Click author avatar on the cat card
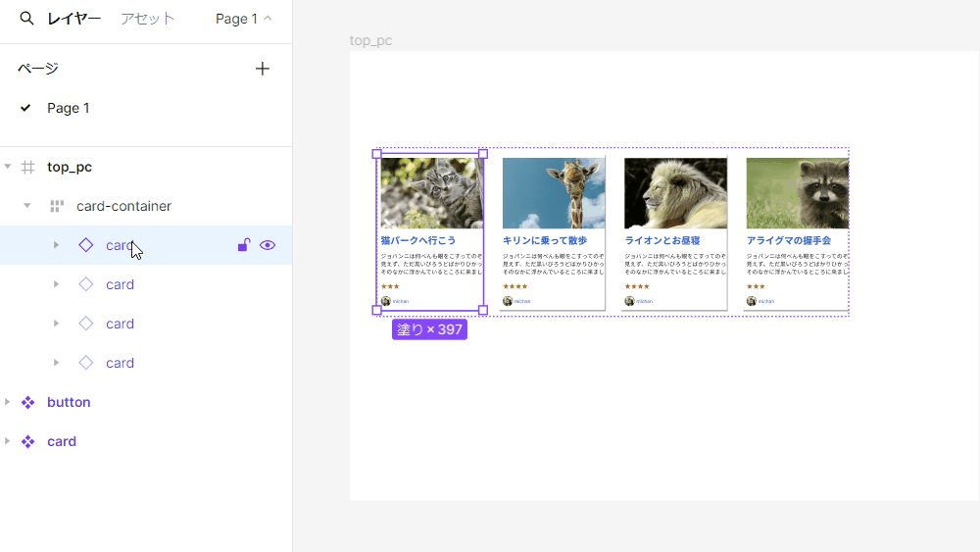980x552 pixels. pos(385,301)
